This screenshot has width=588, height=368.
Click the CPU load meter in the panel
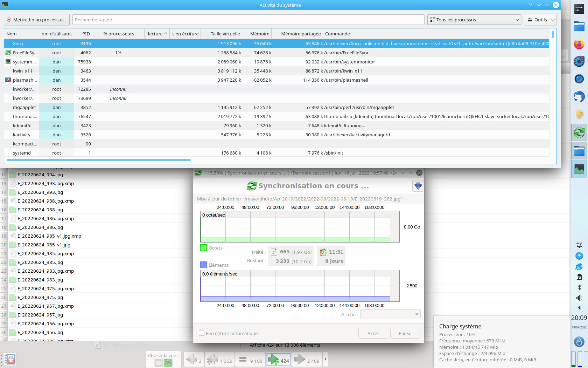click(573, 359)
